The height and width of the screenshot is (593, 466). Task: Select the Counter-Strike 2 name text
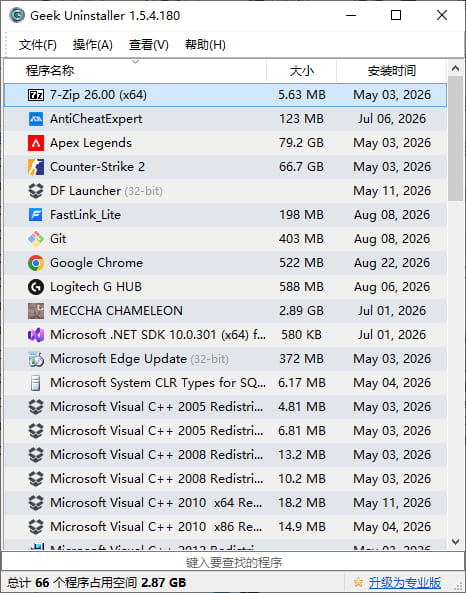97,167
